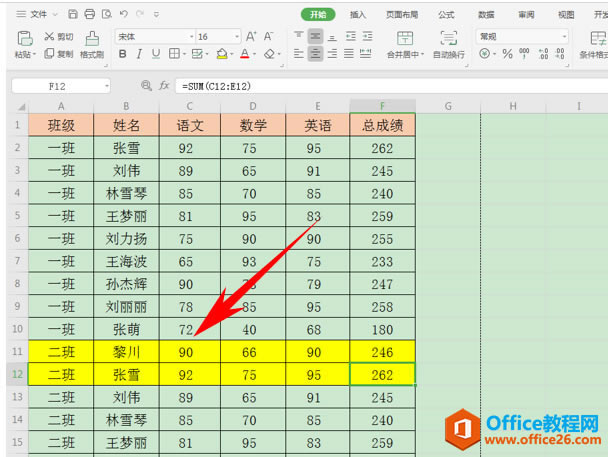Toggle Middle Align
This screenshot has height=457, width=608.
coord(315,36)
